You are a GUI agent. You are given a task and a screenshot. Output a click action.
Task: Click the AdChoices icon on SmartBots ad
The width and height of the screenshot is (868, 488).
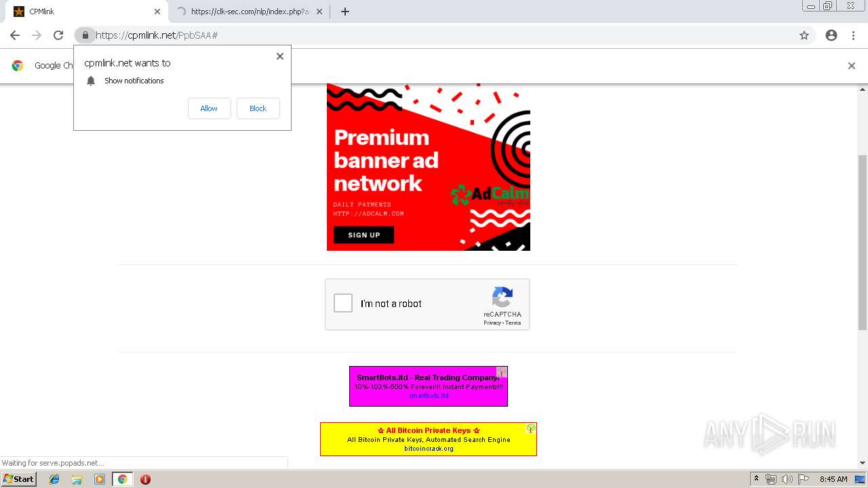pyautogui.click(x=502, y=372)
